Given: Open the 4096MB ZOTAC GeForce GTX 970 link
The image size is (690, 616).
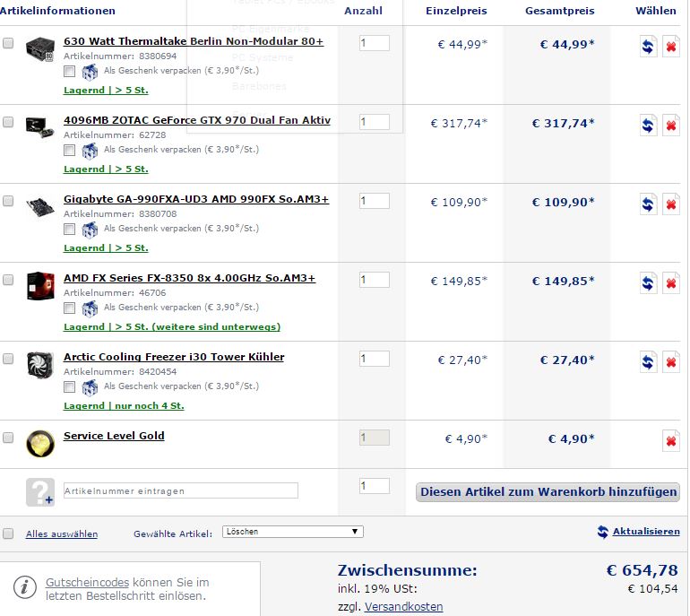Looking at the screenshot, I should [x=197, y=120].
